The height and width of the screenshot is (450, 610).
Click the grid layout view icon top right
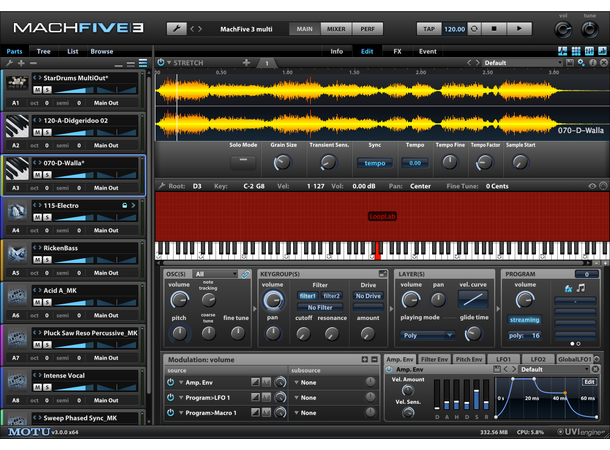[x=576, y=51]
